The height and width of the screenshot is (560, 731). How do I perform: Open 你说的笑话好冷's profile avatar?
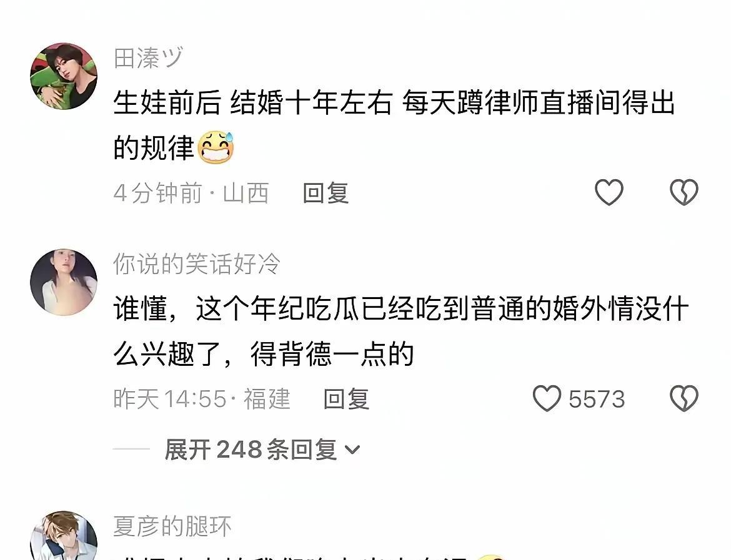(64, 282)
